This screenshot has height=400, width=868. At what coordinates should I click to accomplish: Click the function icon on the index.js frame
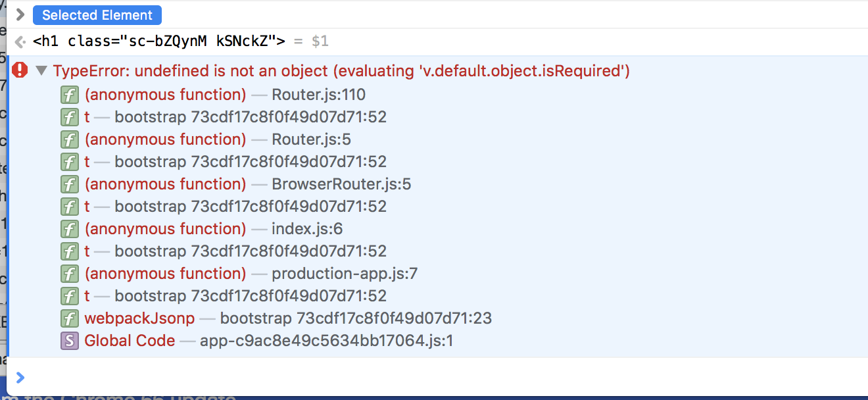pos(69,229)
